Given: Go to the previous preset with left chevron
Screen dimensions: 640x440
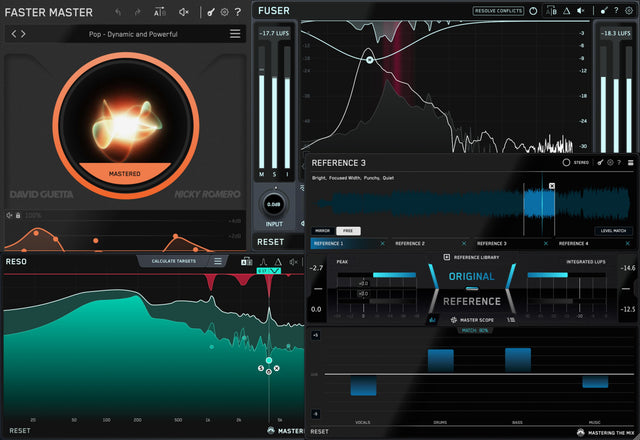Looking at the screenshot, I should point(13,34).
